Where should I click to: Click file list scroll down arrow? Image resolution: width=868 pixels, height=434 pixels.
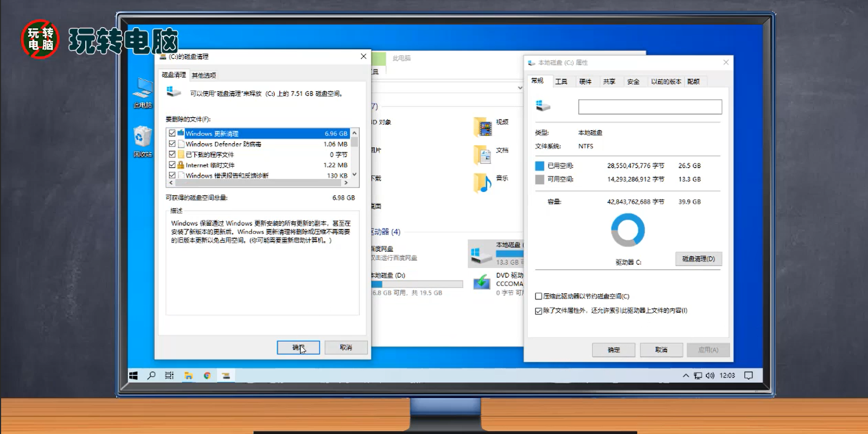[354, 175]
